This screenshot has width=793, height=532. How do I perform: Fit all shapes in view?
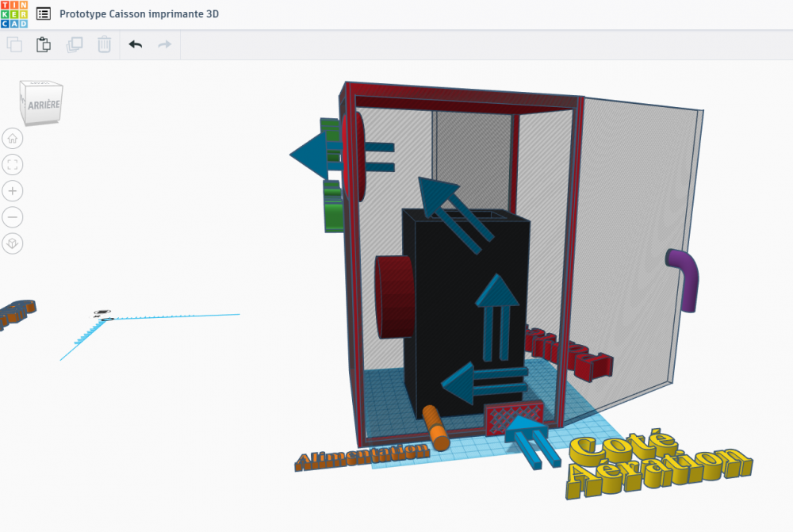coord(13,165)
